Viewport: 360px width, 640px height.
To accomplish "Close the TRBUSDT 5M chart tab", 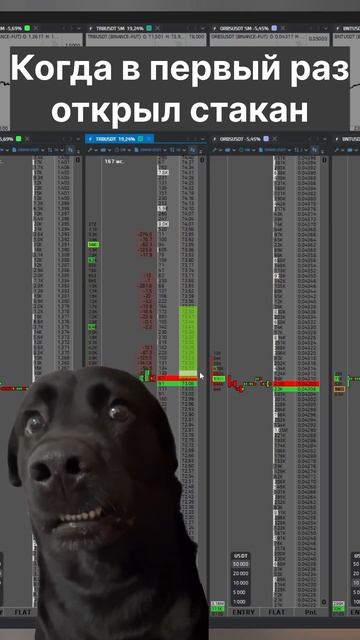I will (158, 28).
